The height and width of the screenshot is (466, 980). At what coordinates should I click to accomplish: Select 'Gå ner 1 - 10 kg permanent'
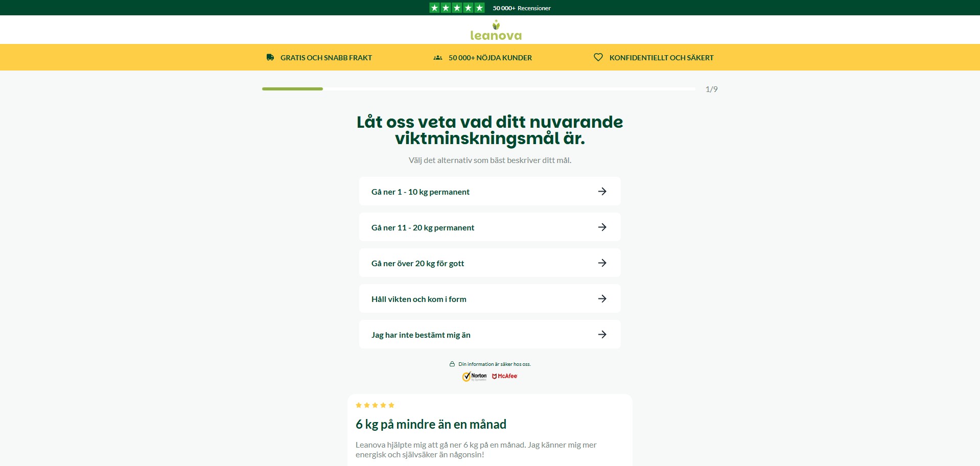coord(420,192)
